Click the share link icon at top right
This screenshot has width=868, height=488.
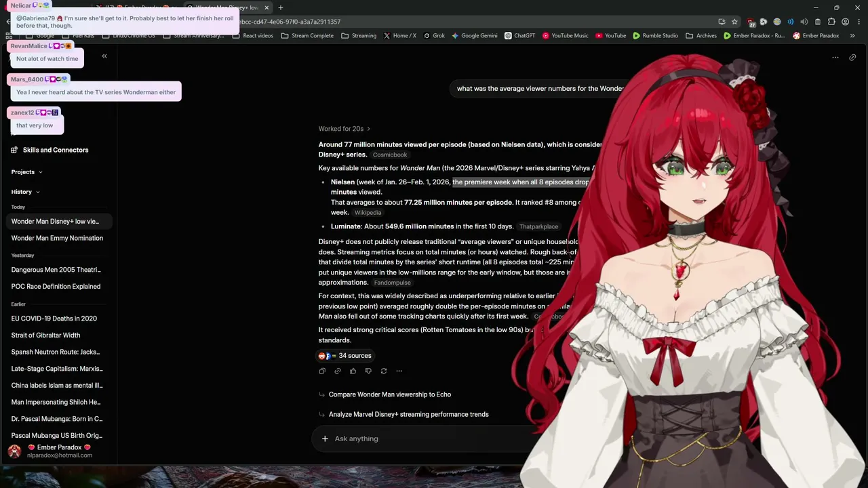tap(852, 58)
